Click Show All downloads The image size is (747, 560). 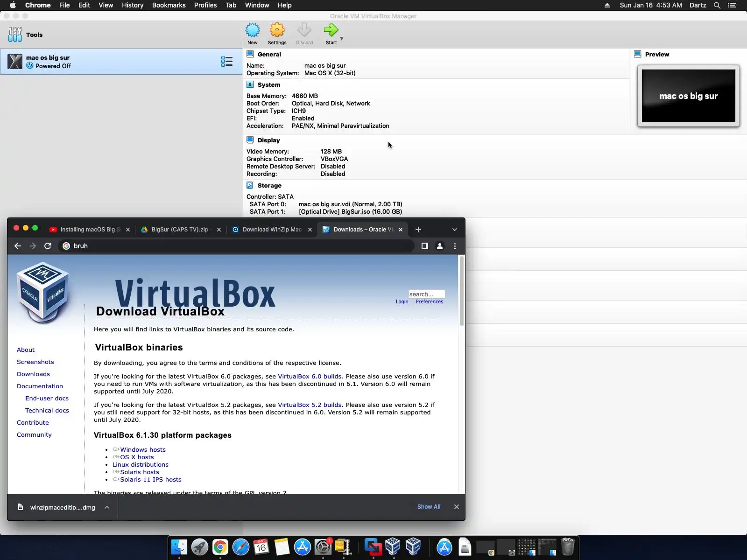[429, 507]
